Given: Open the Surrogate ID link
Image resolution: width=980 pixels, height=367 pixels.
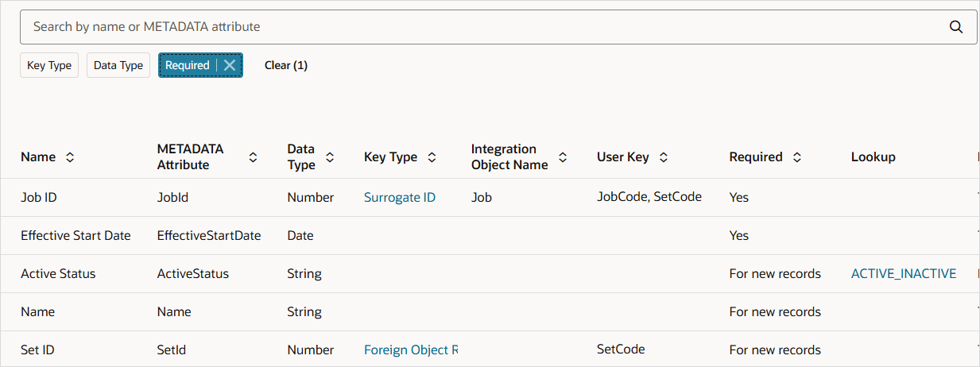Looking at the screenshot, I should pyautogui.click(x=400, y=197).
